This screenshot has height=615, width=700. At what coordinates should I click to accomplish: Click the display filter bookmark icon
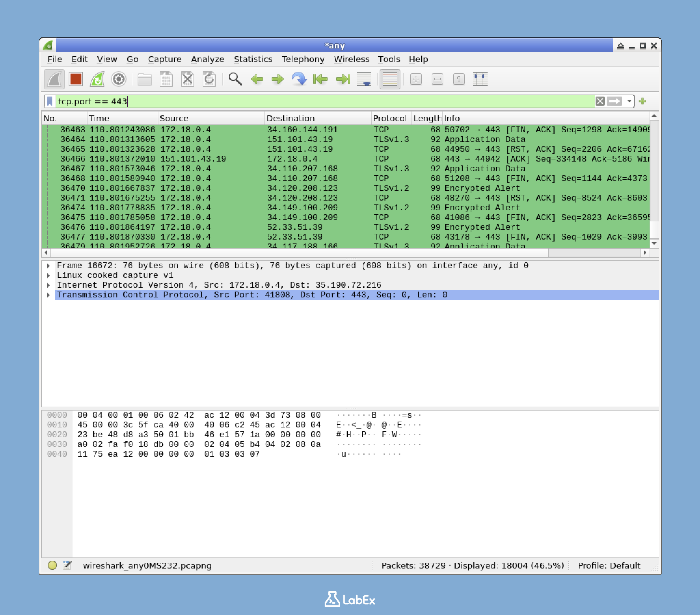50,101
